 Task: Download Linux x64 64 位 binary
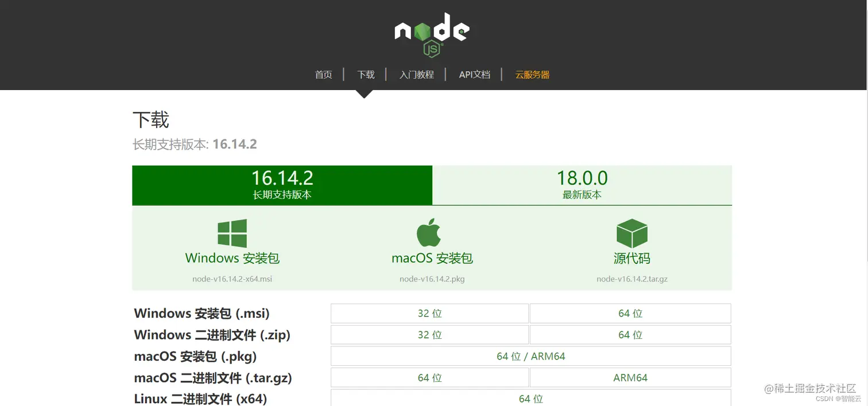pos(531,398)
